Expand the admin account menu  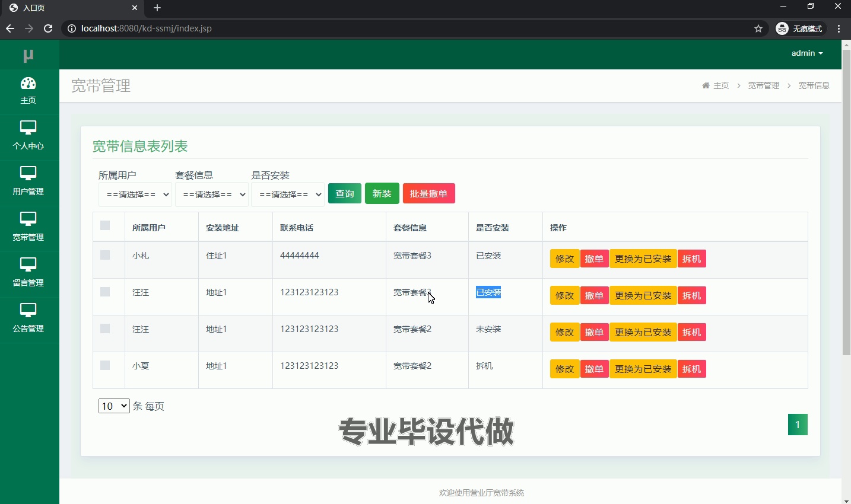pyautogui.click(x=807, y=53)
